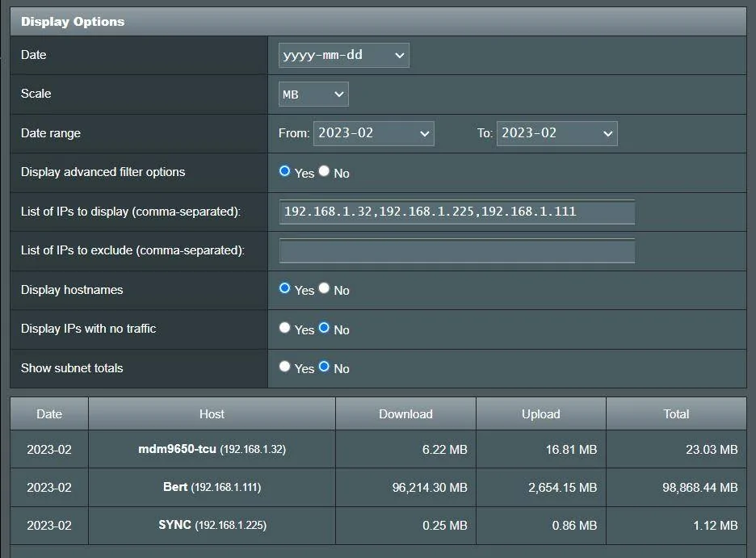The image size is (756, 558).
Task: Click total value 98,868.44 MB
Action: pos(700,488)
